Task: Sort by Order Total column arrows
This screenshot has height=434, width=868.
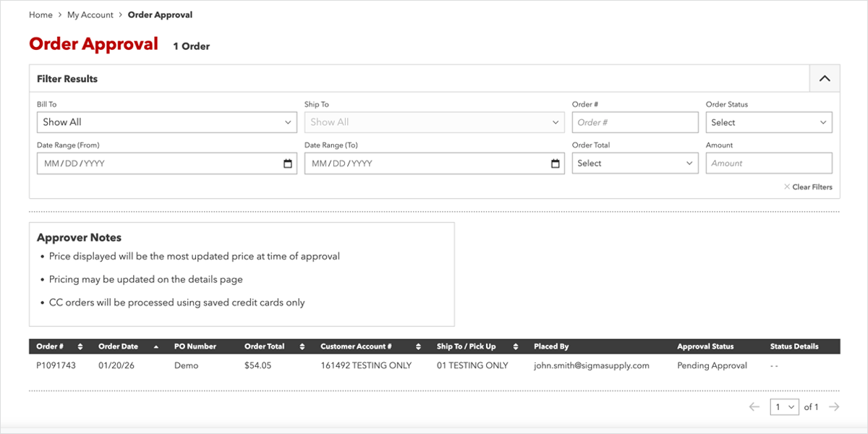Action: tap(302, 346)
